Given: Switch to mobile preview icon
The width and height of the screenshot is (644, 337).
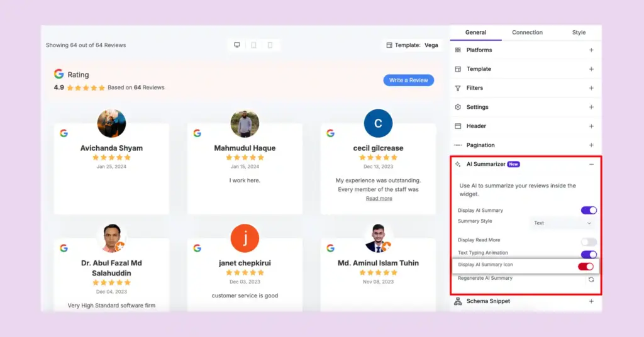Looking at the screenshot, I should (270, 45).
